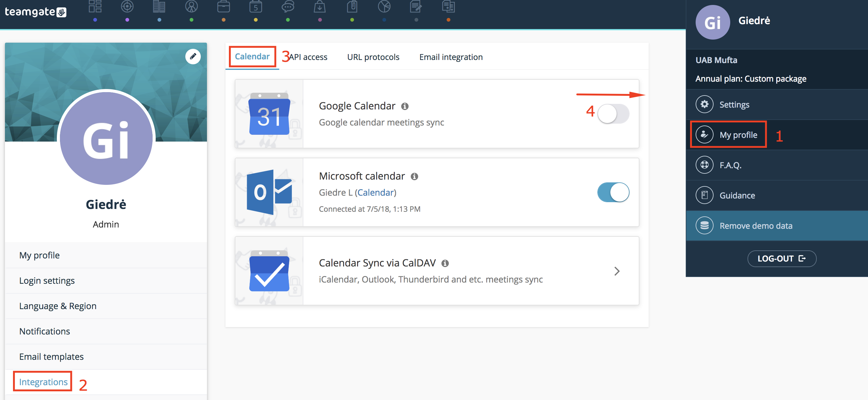Enable the Google Calendar sync toggle
The width and height of the screenshot is (868, 400).
(x=613, y=114)
